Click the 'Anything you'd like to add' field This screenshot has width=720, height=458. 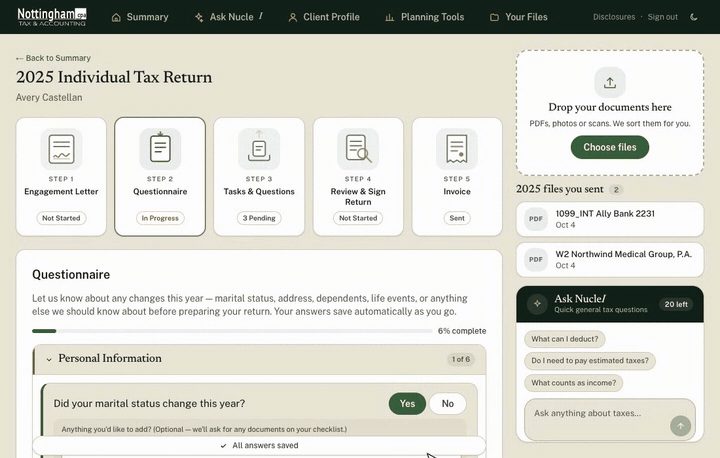click(x=259, y=429)
